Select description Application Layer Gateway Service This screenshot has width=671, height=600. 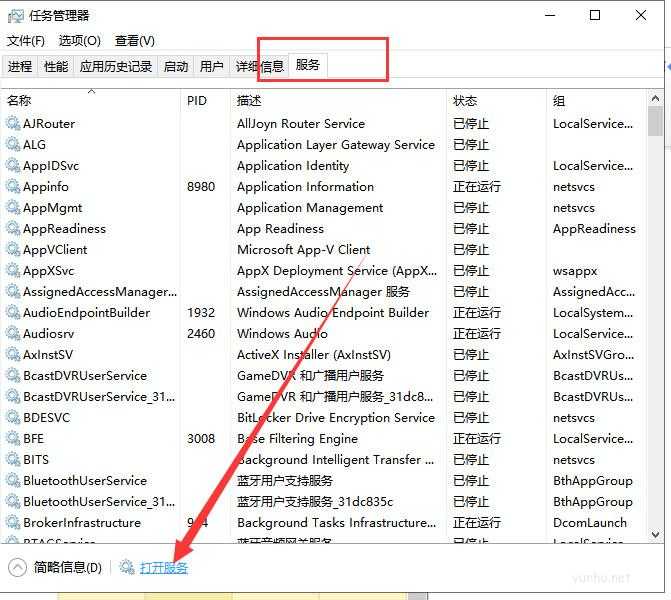pos(336,145)
